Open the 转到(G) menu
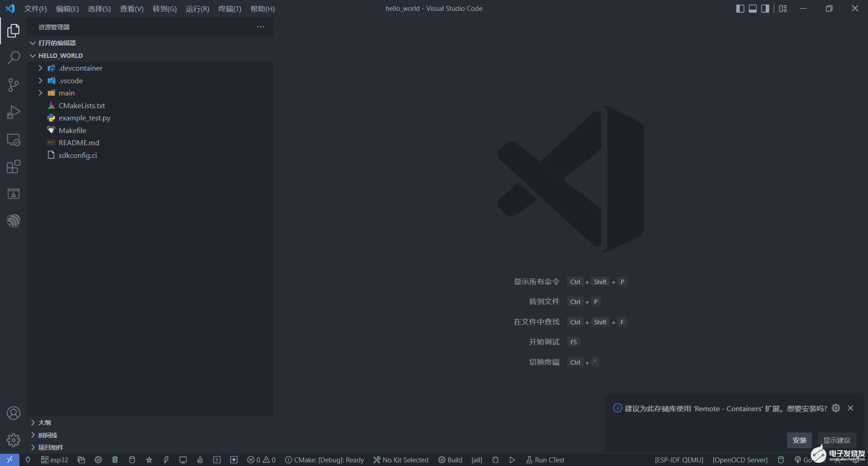Screen dimensions: 868x466 click(x=165, y=9)
